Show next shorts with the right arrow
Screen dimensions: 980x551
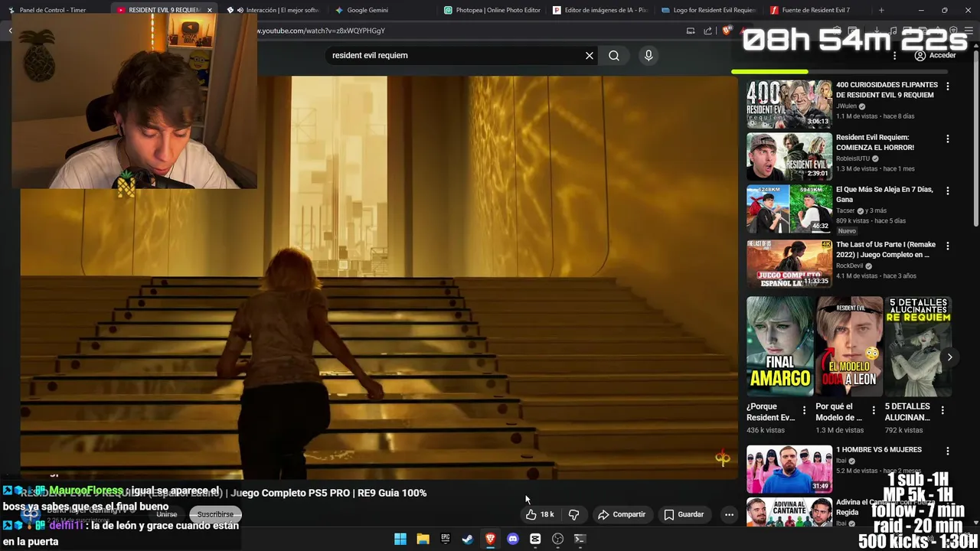pyautogui.click(x=949, y=357)
